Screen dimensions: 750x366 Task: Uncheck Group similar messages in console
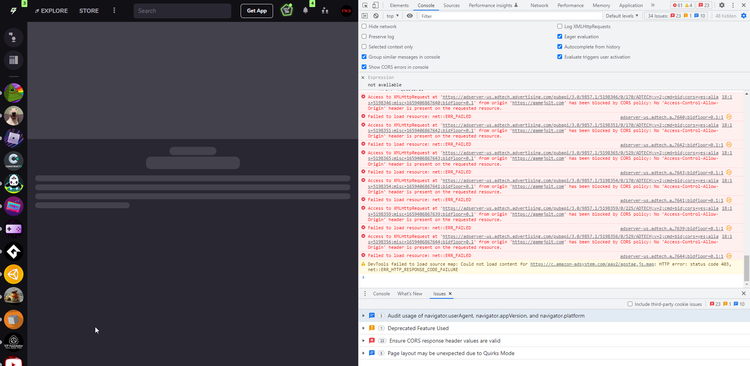[x=364, y=57]
